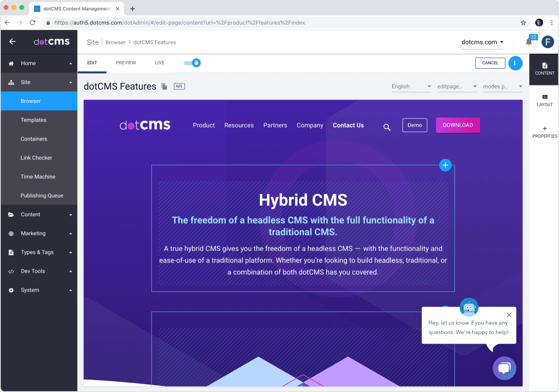Click the System gear icon in sidebar
The height and width of the screenshot is (392, 559).
[11, 290]
